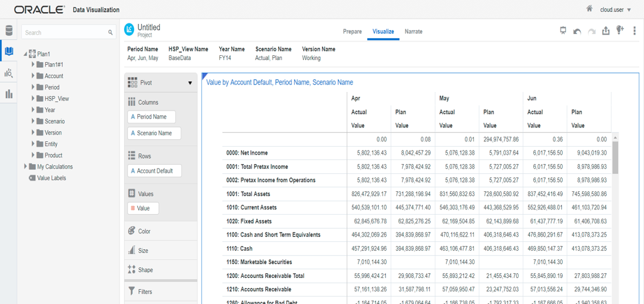Open the vertical three-dot project menu
Viewport: 644px width, 304px height.
click(634, 31)
